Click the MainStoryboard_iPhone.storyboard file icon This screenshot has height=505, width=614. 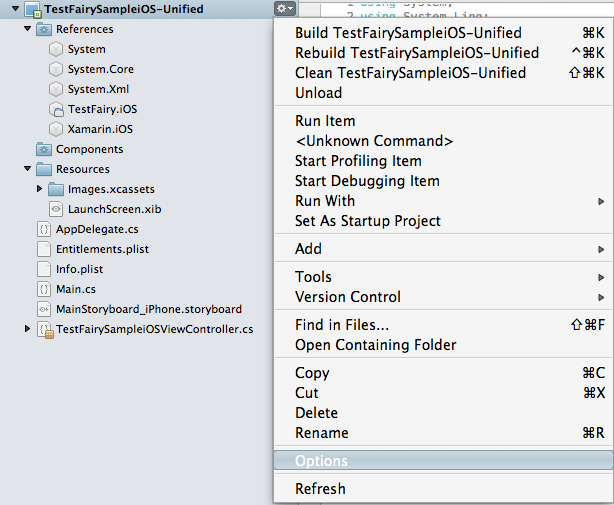[x=44, y=309]
